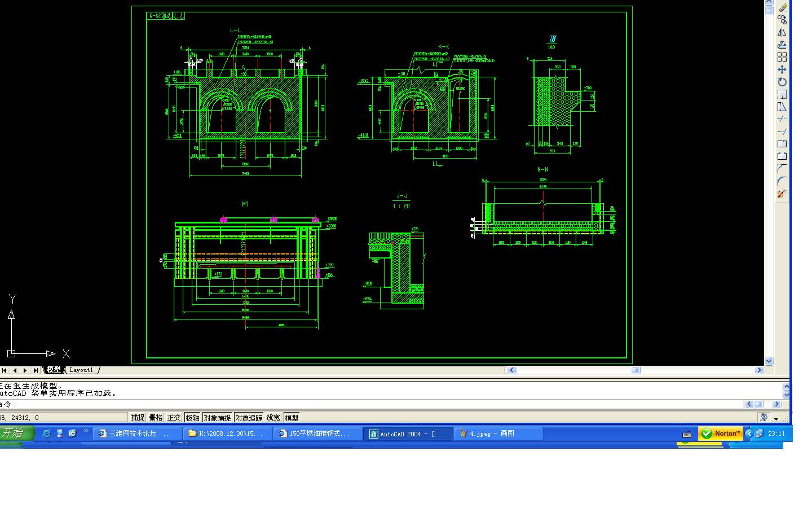Open 150平燃油推钢式 taskbar window
Screen dimensions: 812x508
(319, 433)
